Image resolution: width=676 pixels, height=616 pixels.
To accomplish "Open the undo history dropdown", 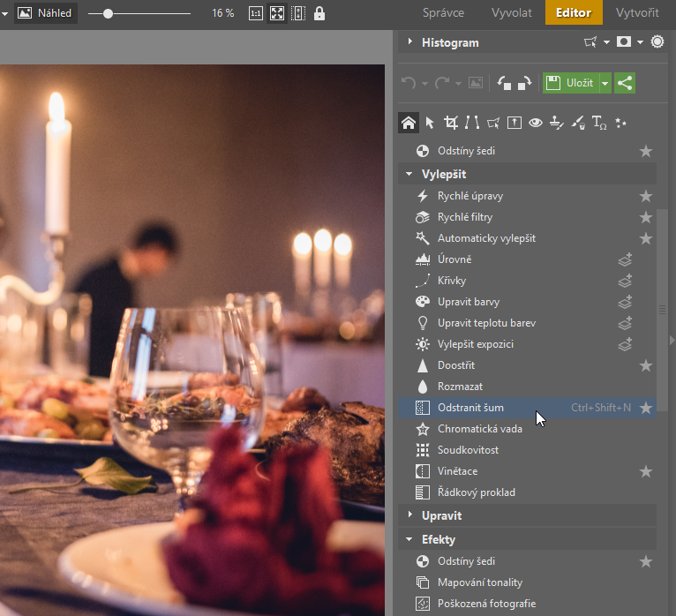I will pyautogui.click(x=424, y=84).
